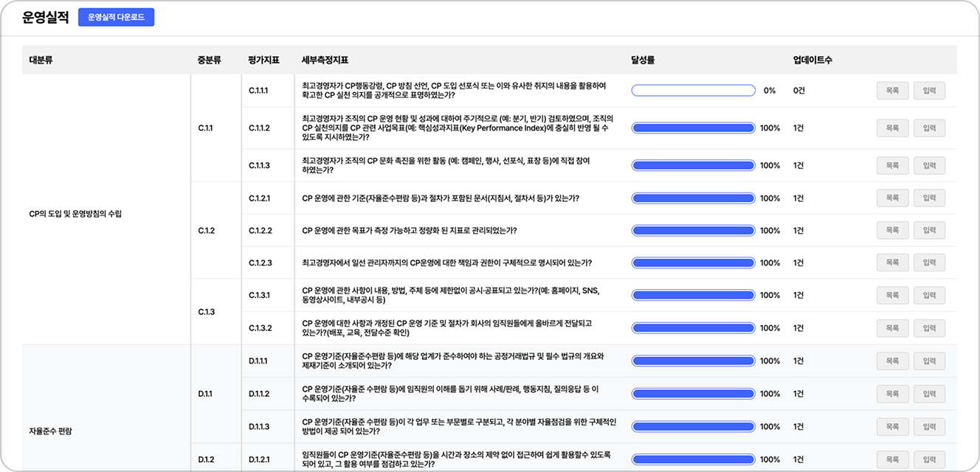Click the 운영실적 다운로드 button
Screen dimensions: 980x472
coord(116,17)
